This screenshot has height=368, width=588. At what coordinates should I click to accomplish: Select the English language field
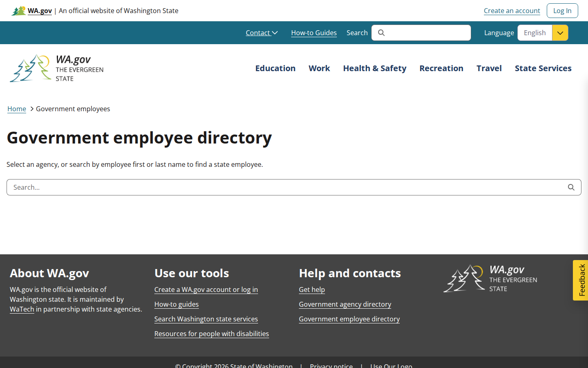click(535, 33)
